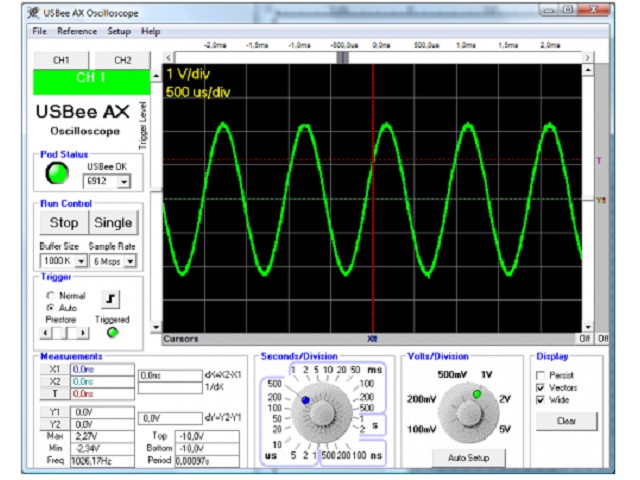Click the Clear display button
This screenshot has width=640, height=480.
(566, 421)
